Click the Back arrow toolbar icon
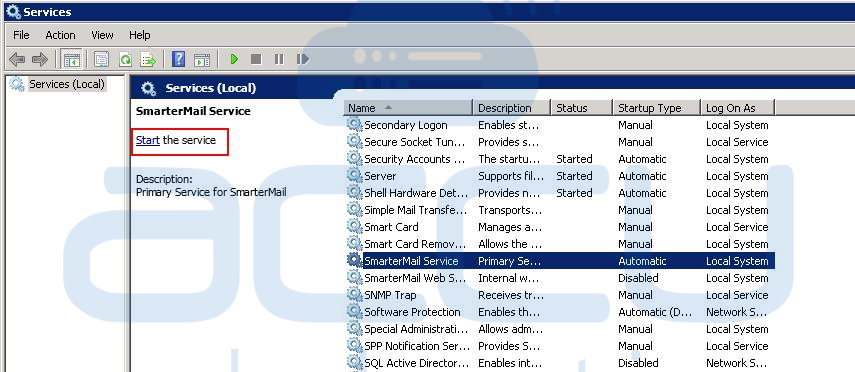 [x=17, y=59]
